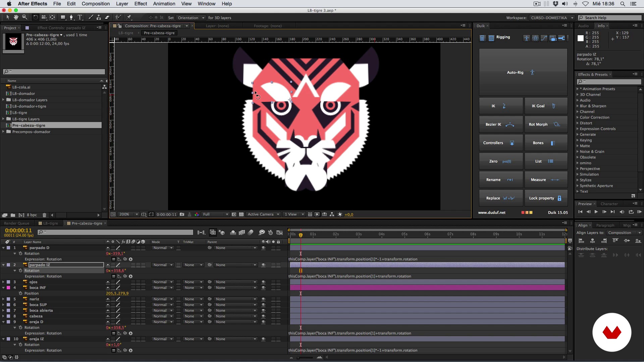The width and height of the screenshot is (644, 362).
Task: Click the Search Help field
Action: tap(610, 18)
